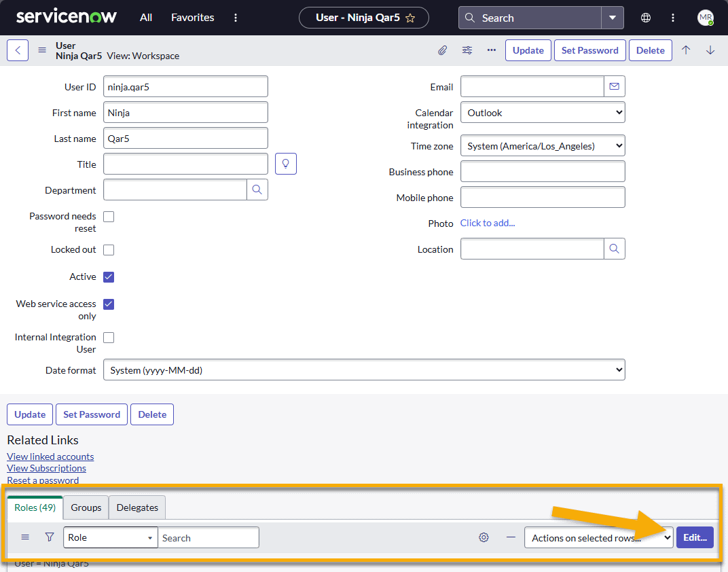Change the Time zone dropdown
The width and height of the screenshot is (728, 572).
point(543,145)
